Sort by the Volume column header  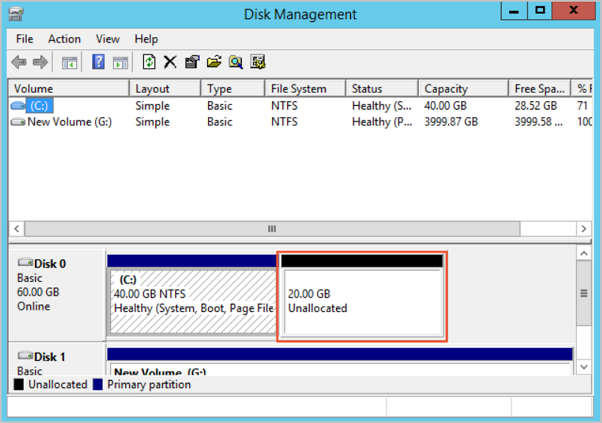(x=69, y=89)
